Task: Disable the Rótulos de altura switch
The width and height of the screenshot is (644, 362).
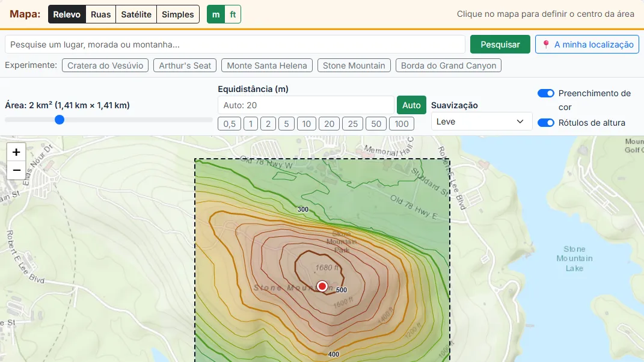Action: [546, 123]
